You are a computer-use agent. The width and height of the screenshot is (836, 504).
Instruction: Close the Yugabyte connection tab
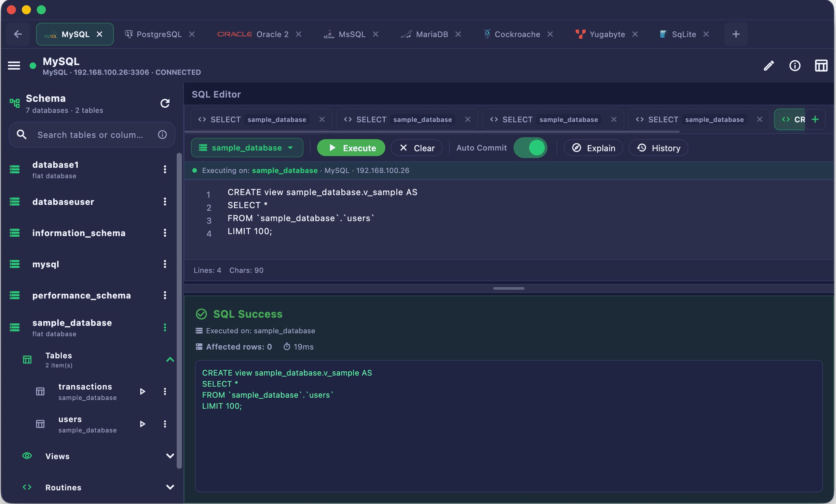coord(635,34)
